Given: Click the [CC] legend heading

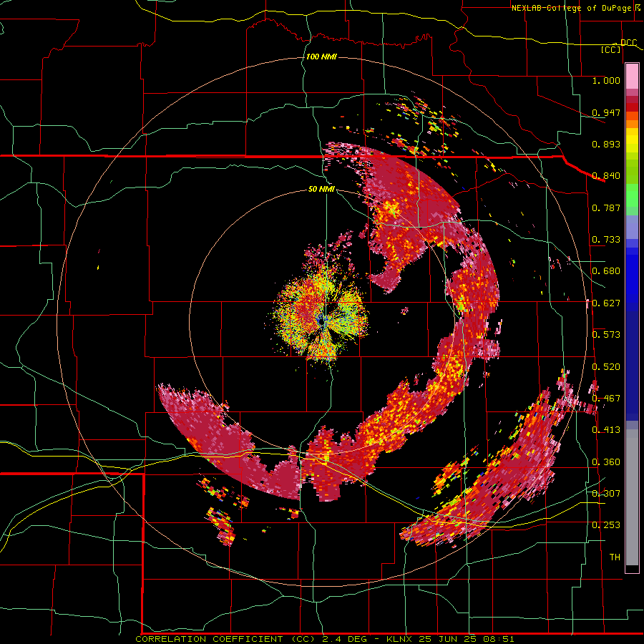Looking at the screenshot, I should [611, 49].
